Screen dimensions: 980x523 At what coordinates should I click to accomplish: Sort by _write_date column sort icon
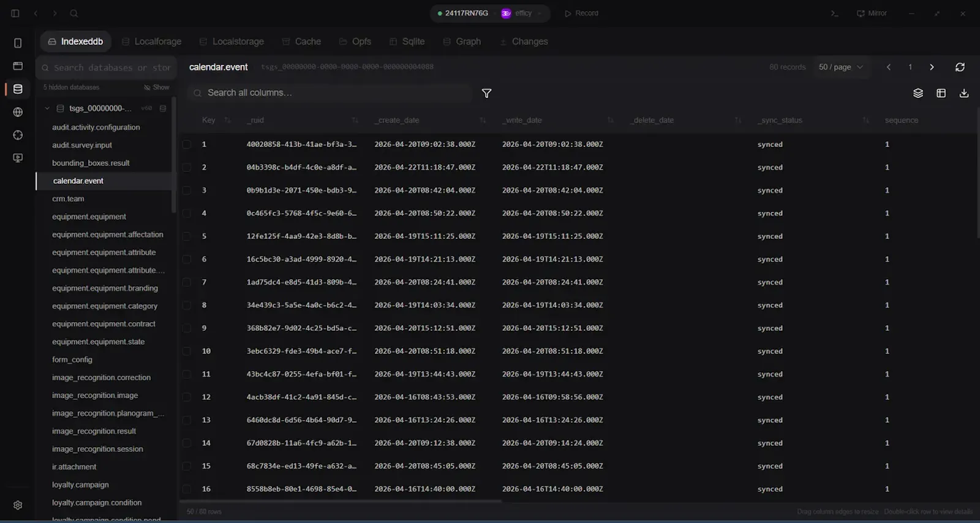(610, 120)
